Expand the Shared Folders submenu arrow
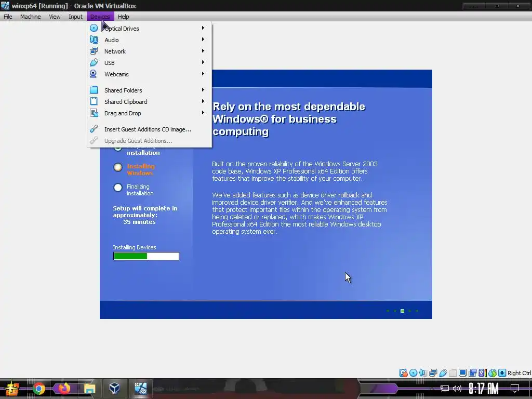Viewport: 532px width, 399px height. pos(203,89)
